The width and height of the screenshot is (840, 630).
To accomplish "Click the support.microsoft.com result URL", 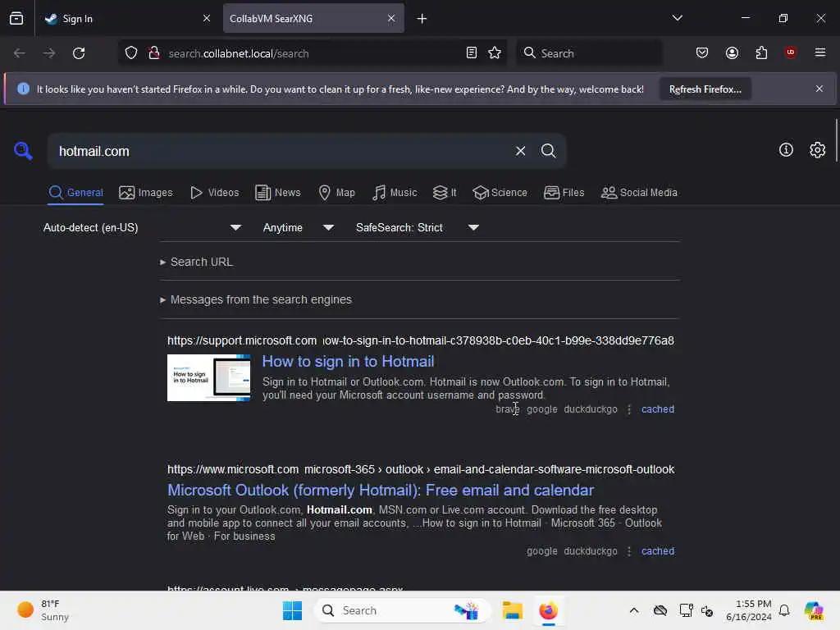I will click(x=421, y=340).
